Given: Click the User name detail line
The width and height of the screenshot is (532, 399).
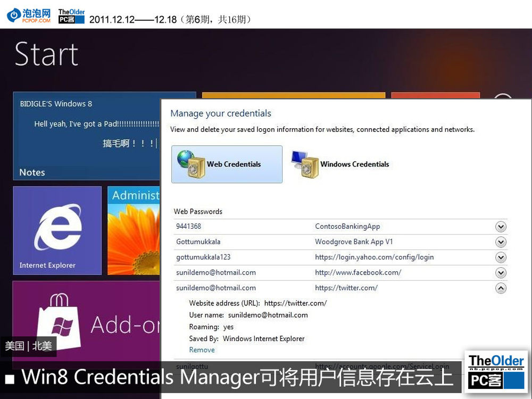Looking at the screenshot, I should pos(248,315).
